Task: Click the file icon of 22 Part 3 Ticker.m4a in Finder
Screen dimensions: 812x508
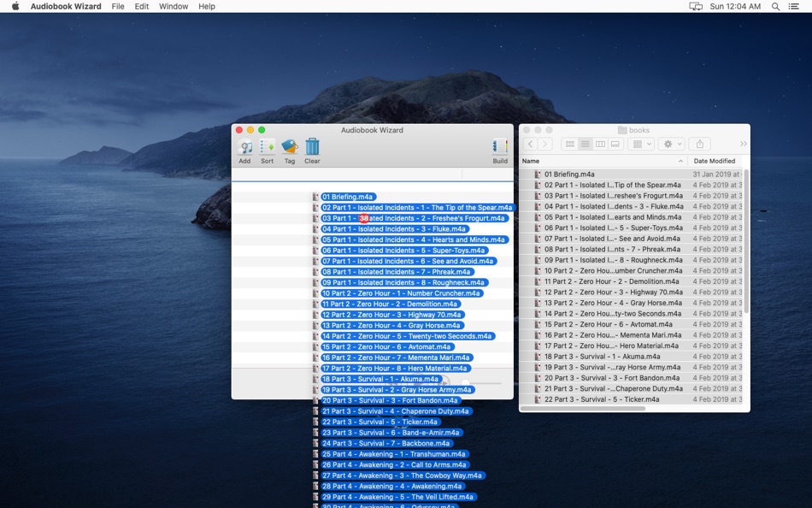Action: click(538, 399)
